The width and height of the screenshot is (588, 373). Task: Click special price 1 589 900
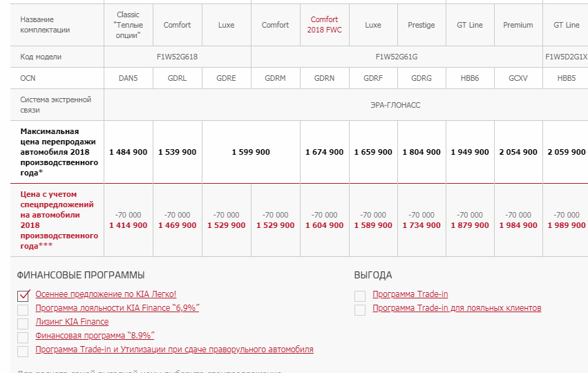point(373,225)
